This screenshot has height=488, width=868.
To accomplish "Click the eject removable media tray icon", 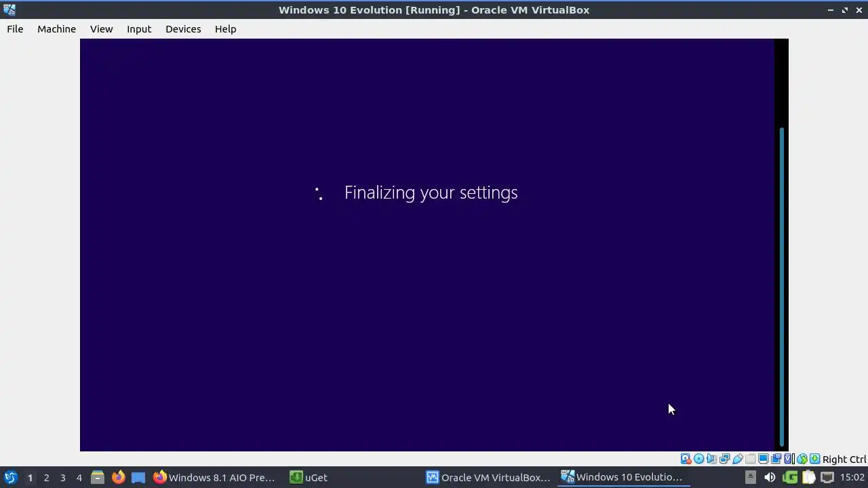I will (x=750, y=477).
